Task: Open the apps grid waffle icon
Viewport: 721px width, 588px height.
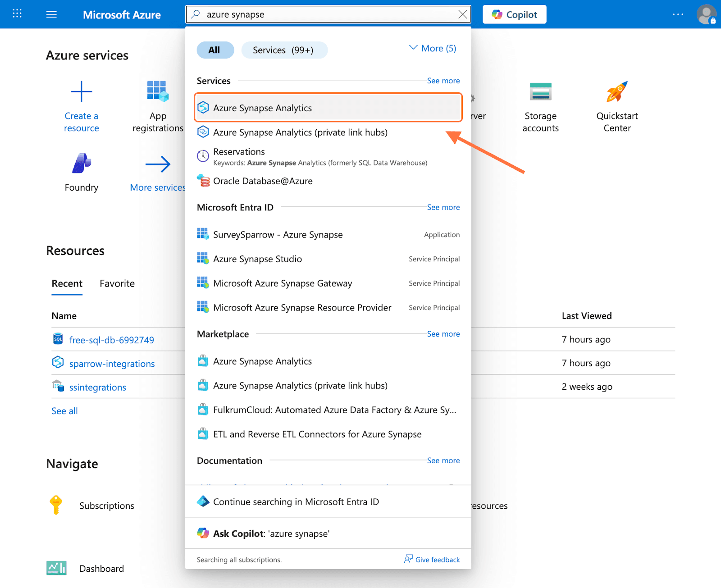Action: (x=17, y=14)
